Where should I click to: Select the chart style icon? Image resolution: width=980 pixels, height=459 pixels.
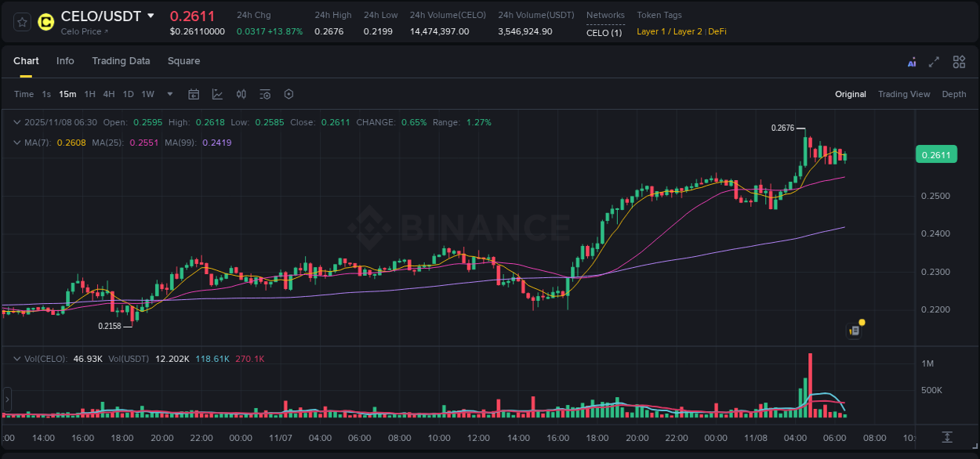(217, 94)
